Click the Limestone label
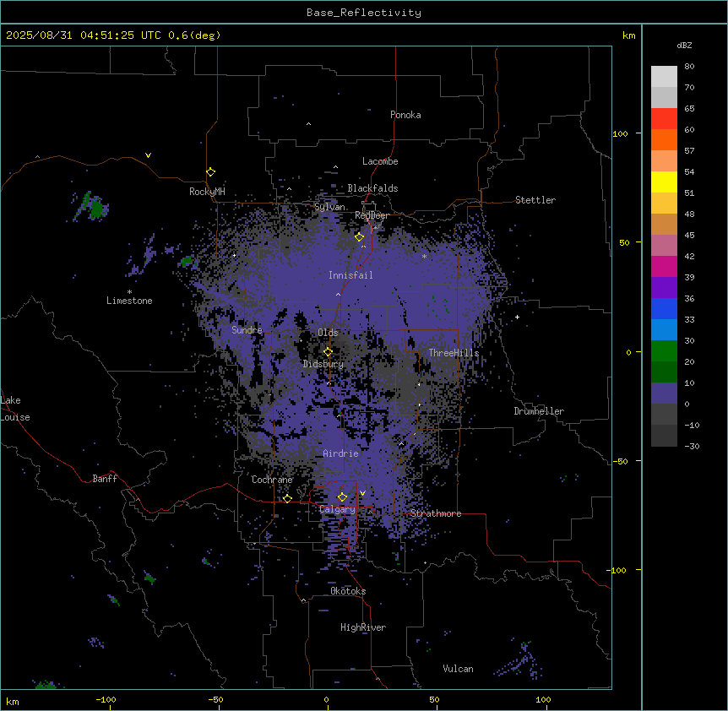The image size is (728, 711). tap(129, 301)
